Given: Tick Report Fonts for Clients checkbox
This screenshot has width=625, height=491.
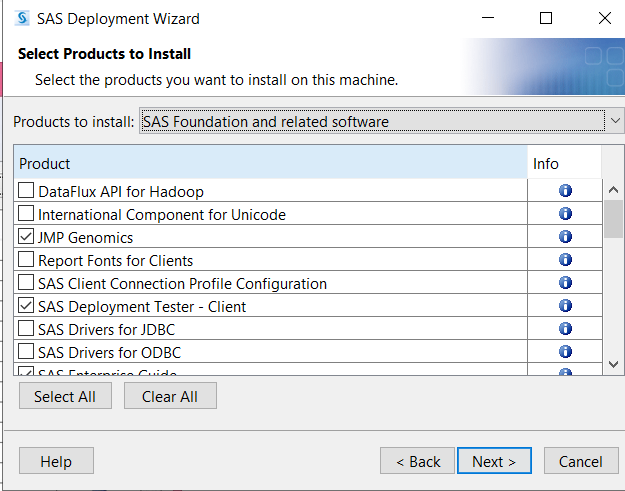Looking at the screenshot, I should pos(26,259).
